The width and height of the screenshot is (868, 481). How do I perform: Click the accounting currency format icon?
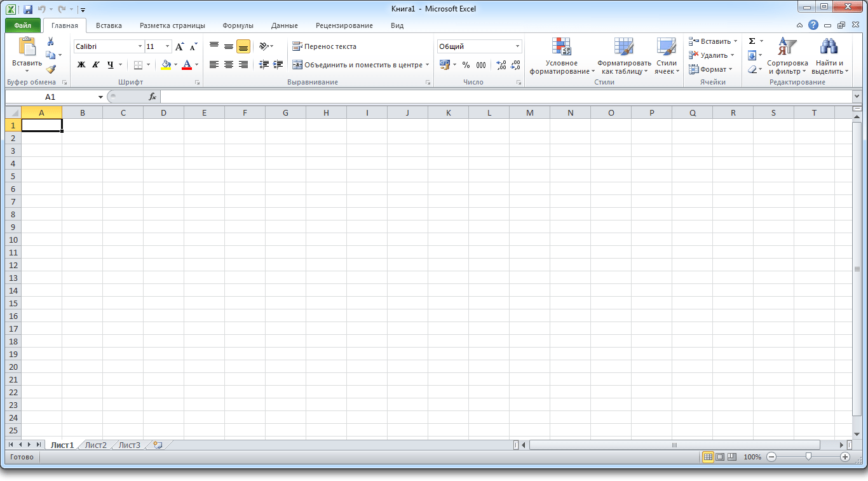(x=445, y=65)
